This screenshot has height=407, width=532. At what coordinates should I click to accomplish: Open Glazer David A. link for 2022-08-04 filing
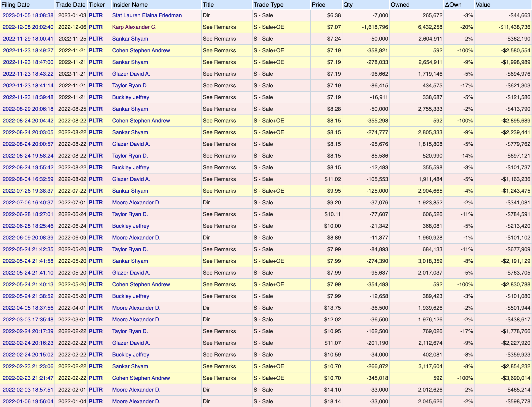click(131, 179)
